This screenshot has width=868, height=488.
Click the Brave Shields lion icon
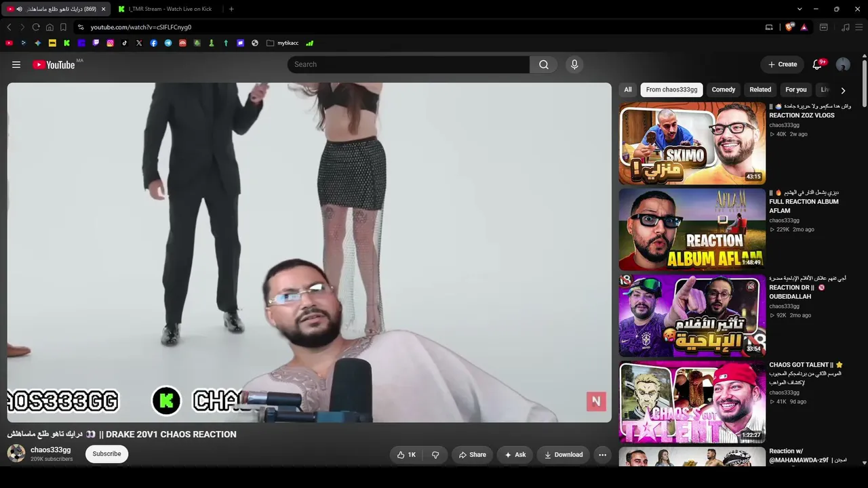pos(789,27)
